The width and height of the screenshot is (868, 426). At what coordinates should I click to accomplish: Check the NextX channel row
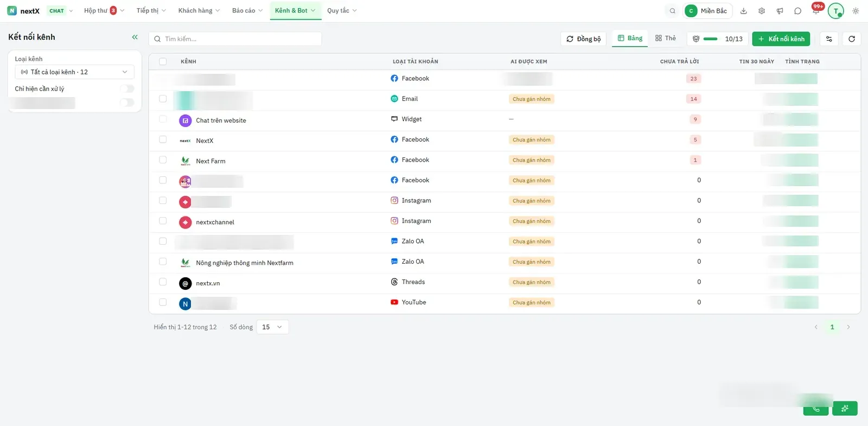click(163, 139)
